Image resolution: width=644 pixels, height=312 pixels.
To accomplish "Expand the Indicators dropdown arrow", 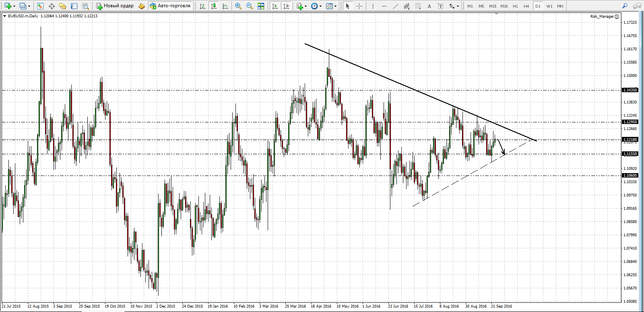I will pos(306,6).
